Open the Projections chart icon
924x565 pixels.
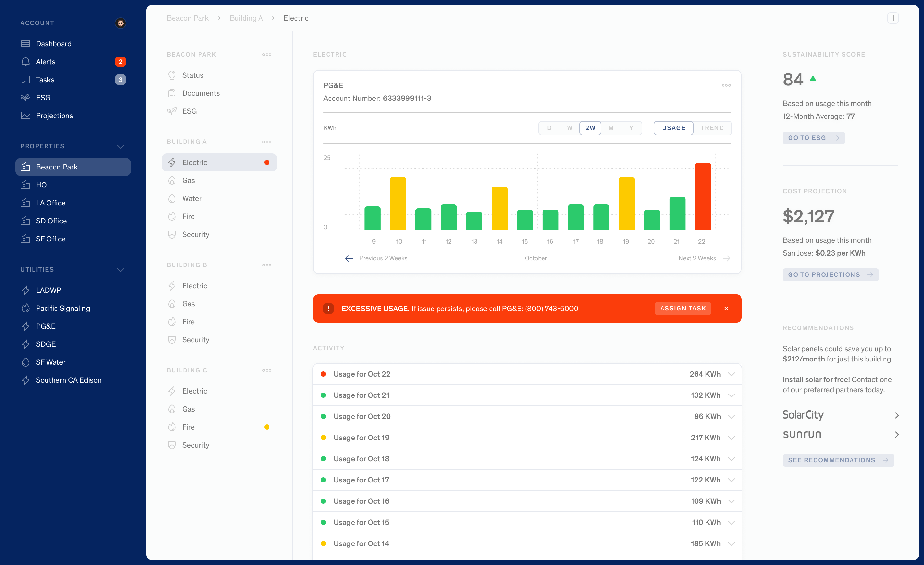pos(25,116)
